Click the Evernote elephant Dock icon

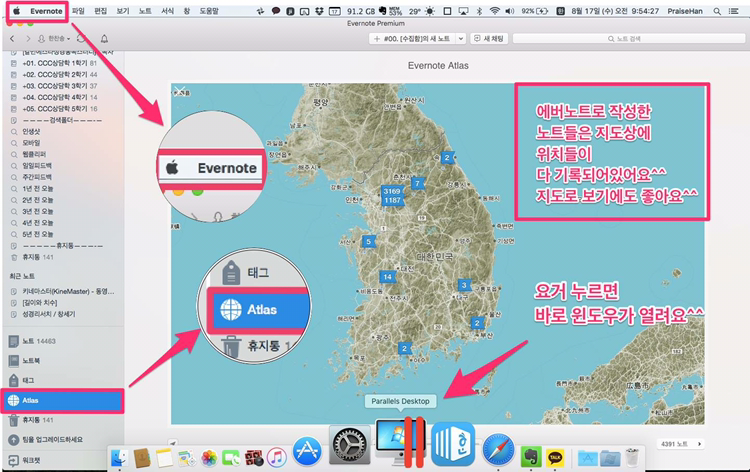(530, 457)
